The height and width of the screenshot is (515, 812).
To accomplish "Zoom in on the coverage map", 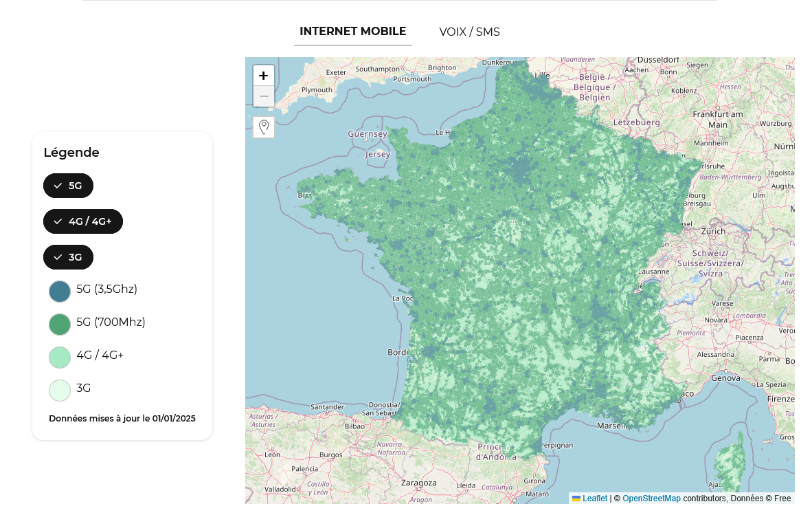I will click(264, 76).
